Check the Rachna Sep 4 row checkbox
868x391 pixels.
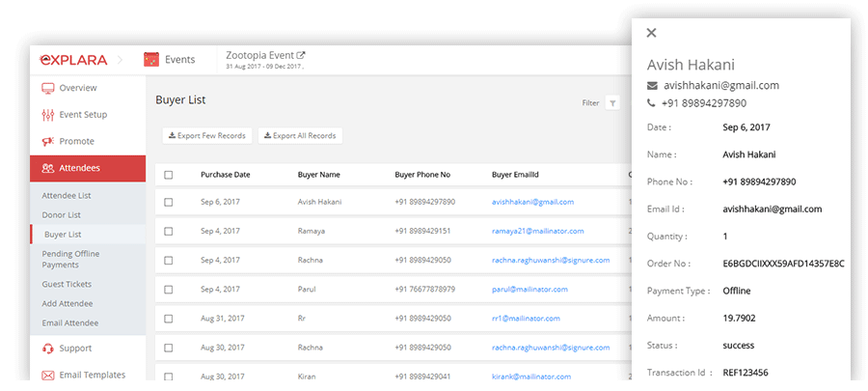click(168, 261)
